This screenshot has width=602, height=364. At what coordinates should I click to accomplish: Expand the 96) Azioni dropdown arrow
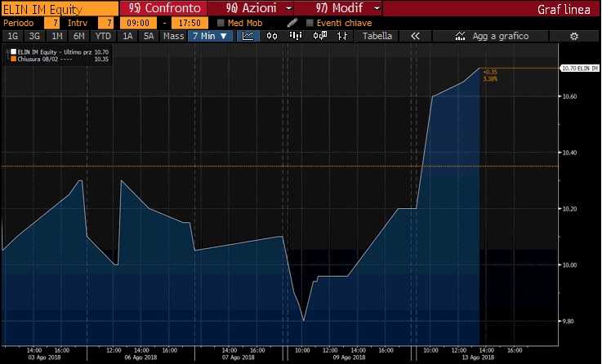tap(289, 8)
